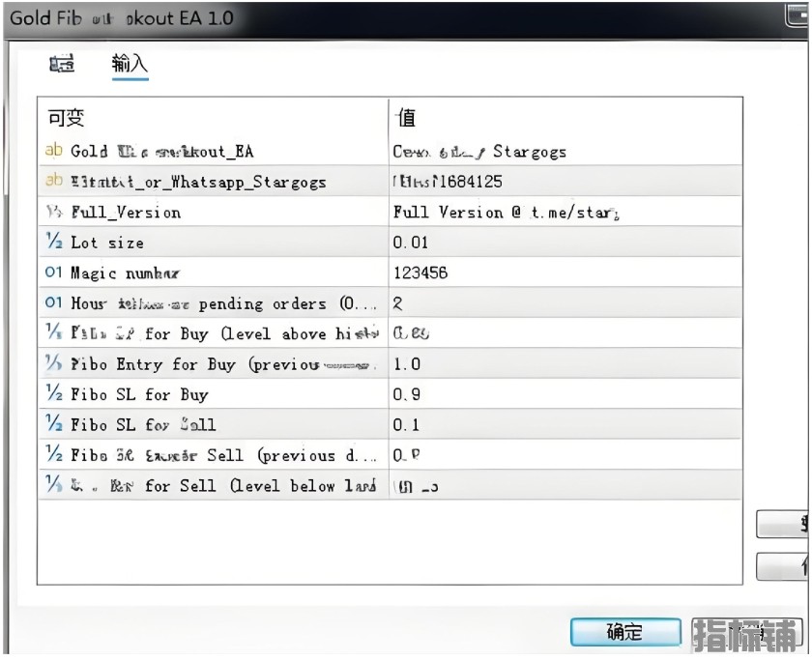This screenshot has height=660, width=812.
Task: Select the Magic number value 123456
Action: pos(420,273)
